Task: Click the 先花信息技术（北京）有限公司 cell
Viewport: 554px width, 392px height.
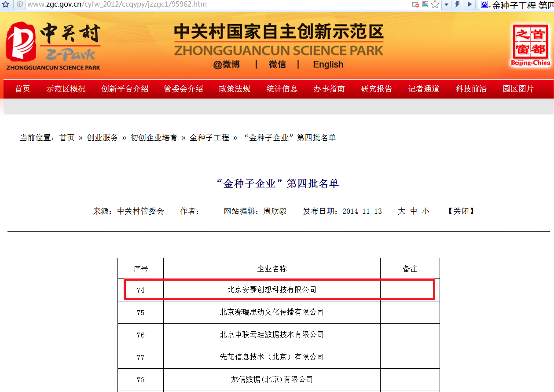Action: [272, 357]
